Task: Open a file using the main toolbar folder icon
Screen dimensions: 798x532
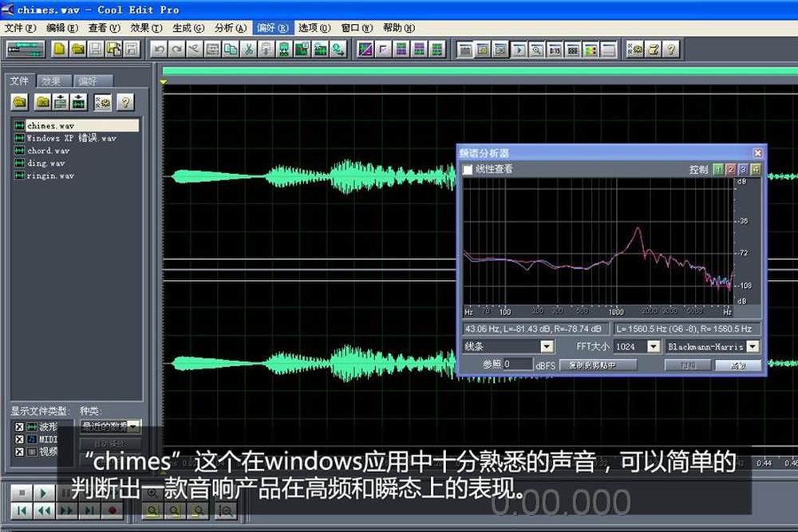Action: point(78,49)
